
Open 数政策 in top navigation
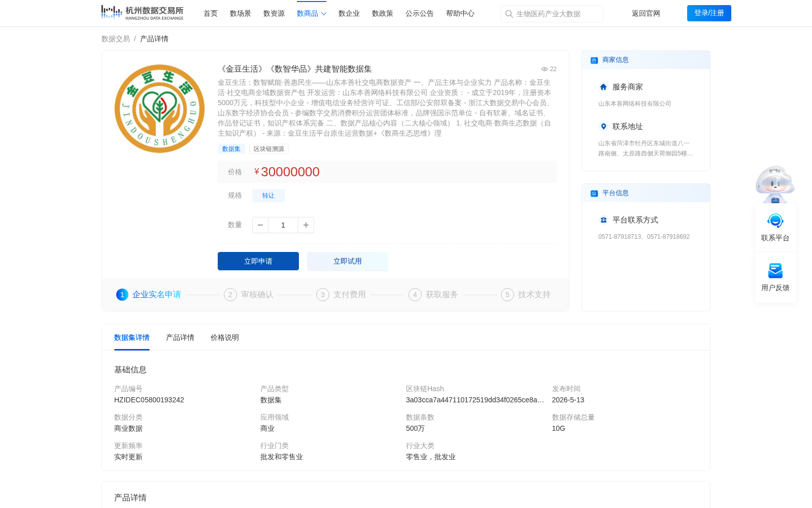383,14
